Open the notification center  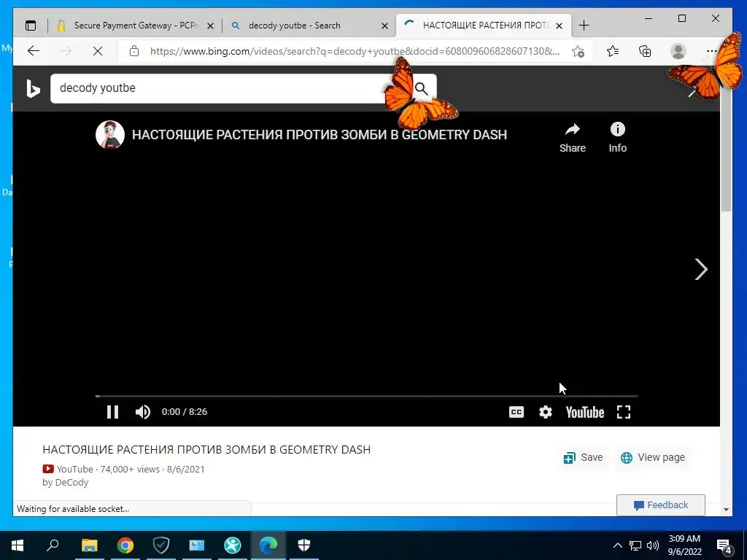[x=724, y=545]
